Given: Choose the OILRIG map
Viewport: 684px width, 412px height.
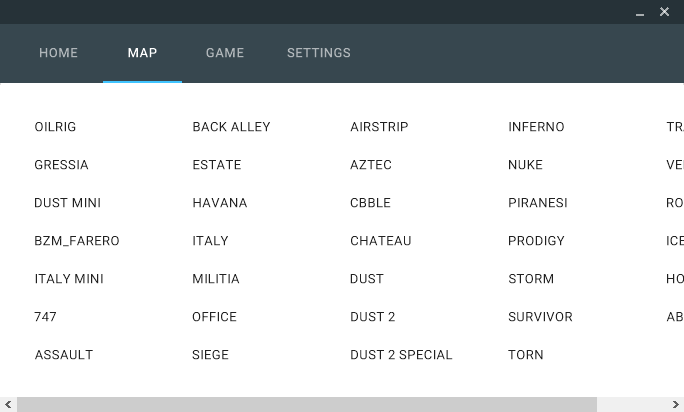Looking at the screenshot, I should (55, 127).
